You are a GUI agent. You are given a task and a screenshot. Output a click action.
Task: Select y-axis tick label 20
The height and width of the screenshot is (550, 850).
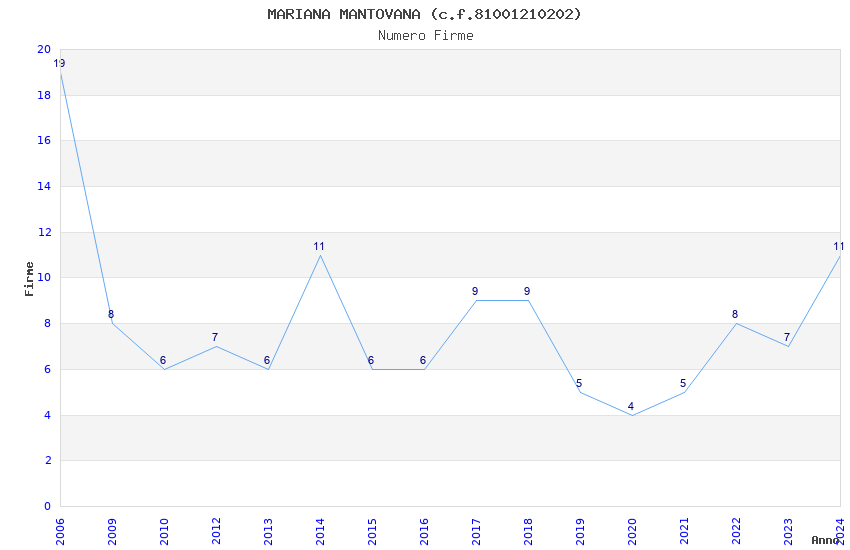[x=44, y=49]
